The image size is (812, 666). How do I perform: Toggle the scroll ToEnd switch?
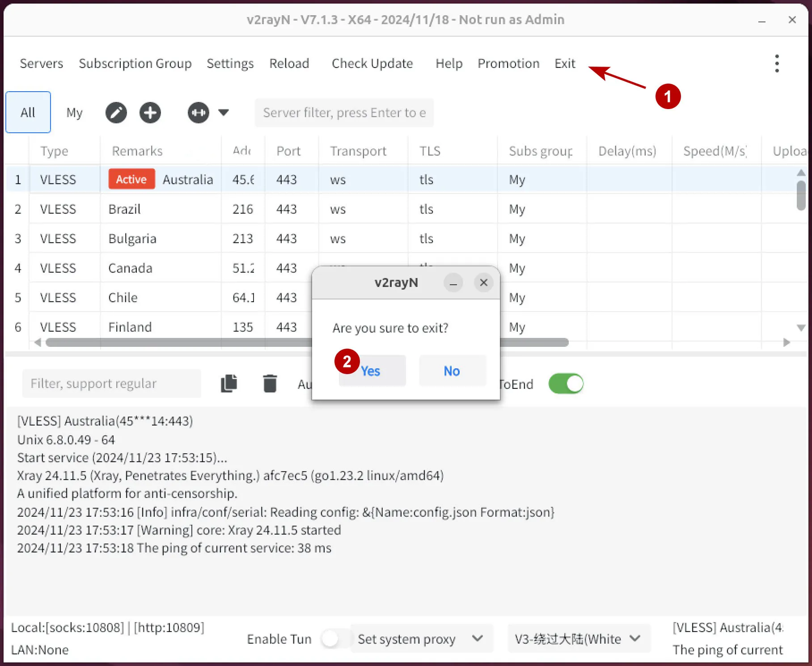click(x=566, y=384)
